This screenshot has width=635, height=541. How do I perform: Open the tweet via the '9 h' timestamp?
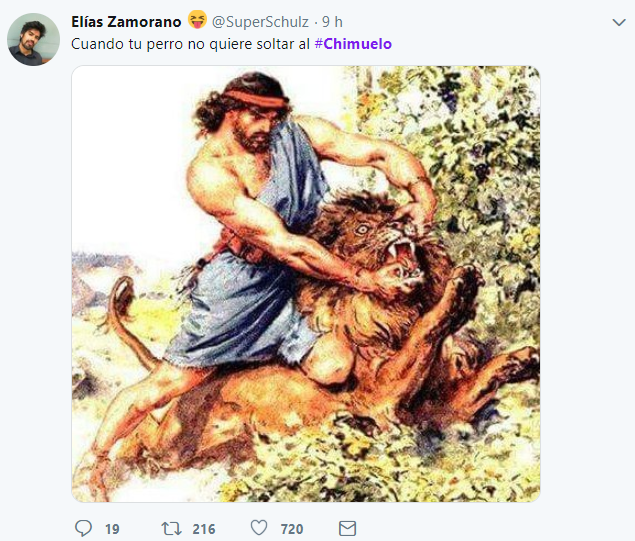pyautogui.click(x=333, y=21)
